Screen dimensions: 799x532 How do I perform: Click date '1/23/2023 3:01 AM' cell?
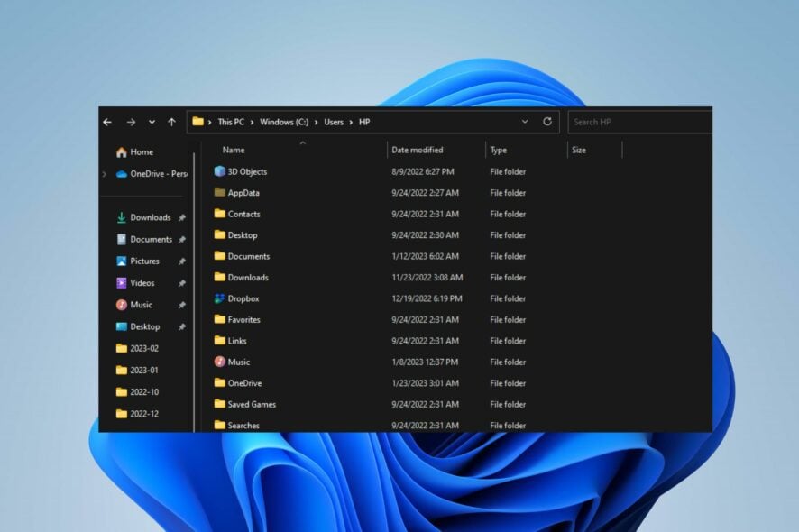(425, 383)
